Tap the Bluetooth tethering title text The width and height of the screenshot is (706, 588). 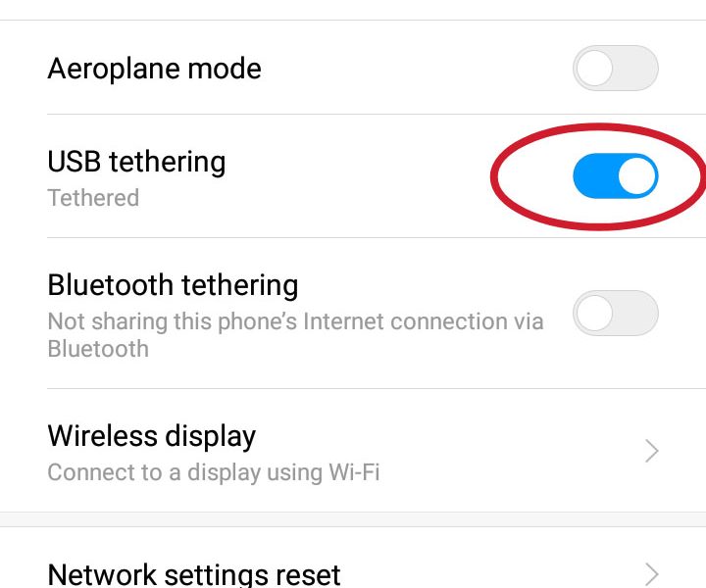pos(173,285)
